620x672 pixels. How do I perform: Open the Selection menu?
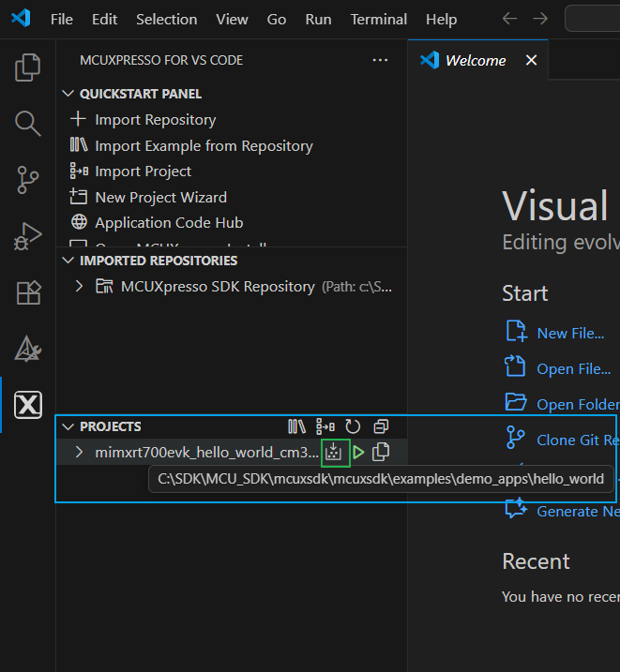tap(166, 19)
